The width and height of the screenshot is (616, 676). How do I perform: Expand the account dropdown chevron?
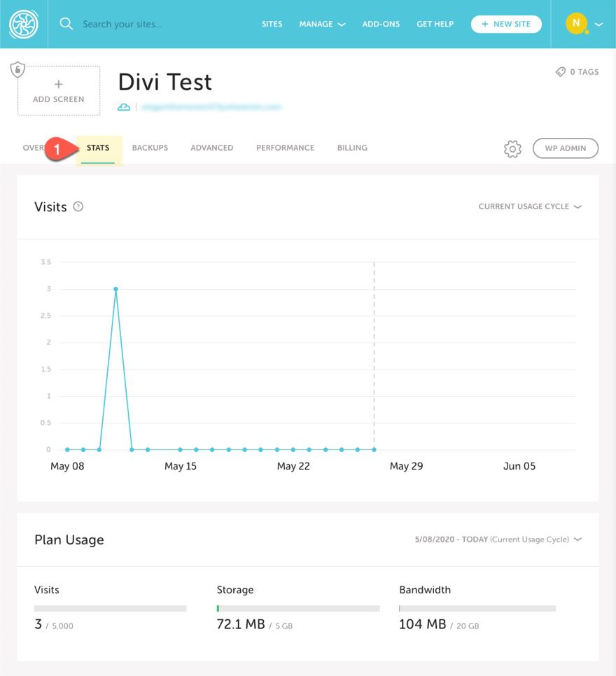598,24
